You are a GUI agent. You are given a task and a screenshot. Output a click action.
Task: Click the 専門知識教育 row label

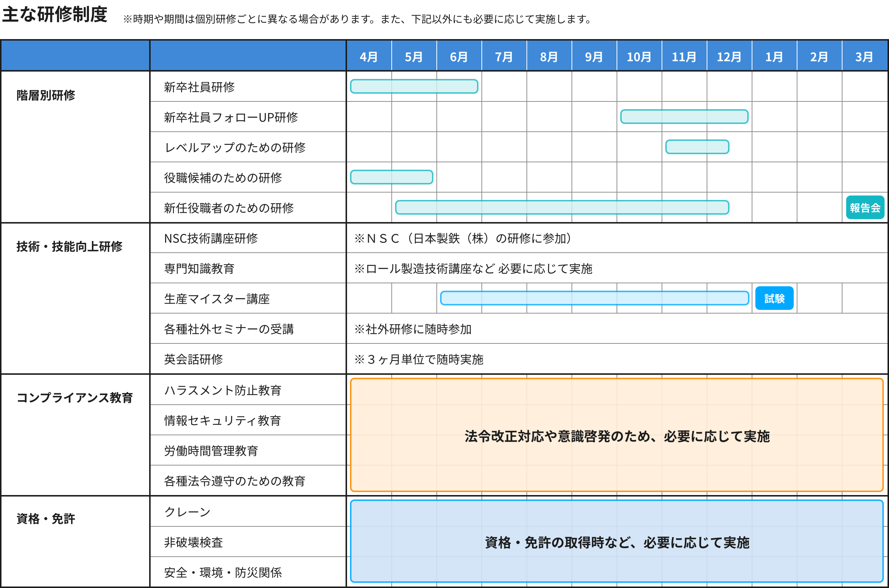coord(199,269)
